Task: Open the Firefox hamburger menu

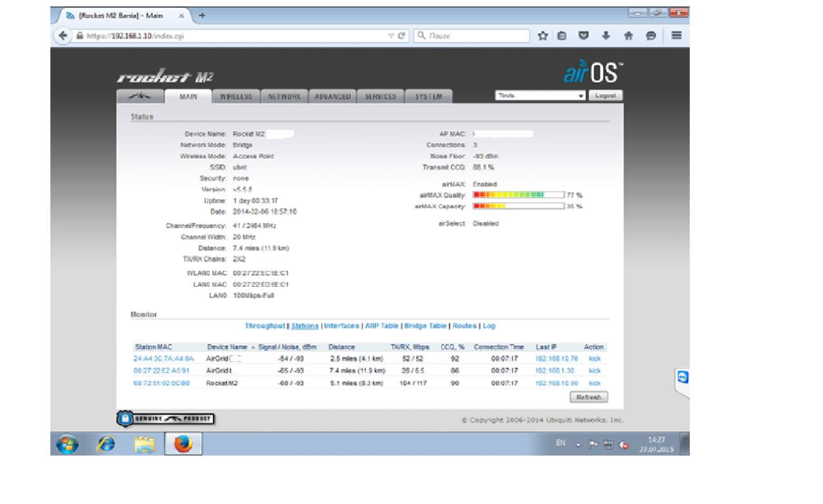Action: point(676,36)
